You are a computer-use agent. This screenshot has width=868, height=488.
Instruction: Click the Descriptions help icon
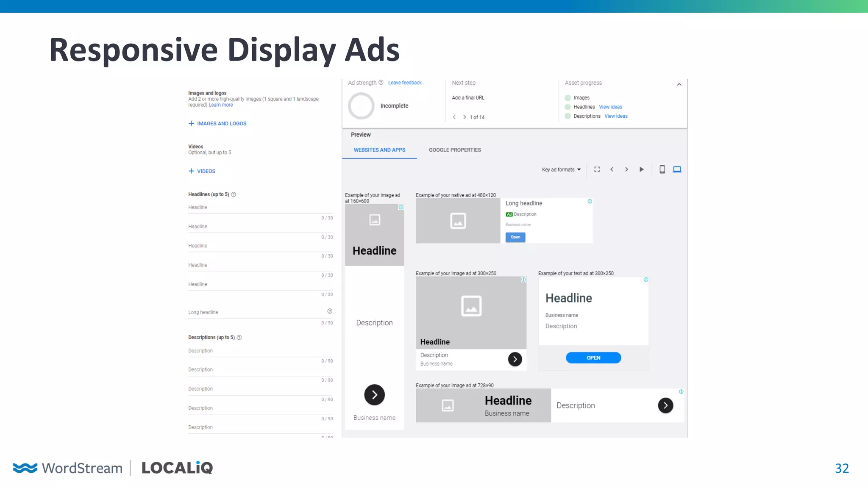coord(239,338)
